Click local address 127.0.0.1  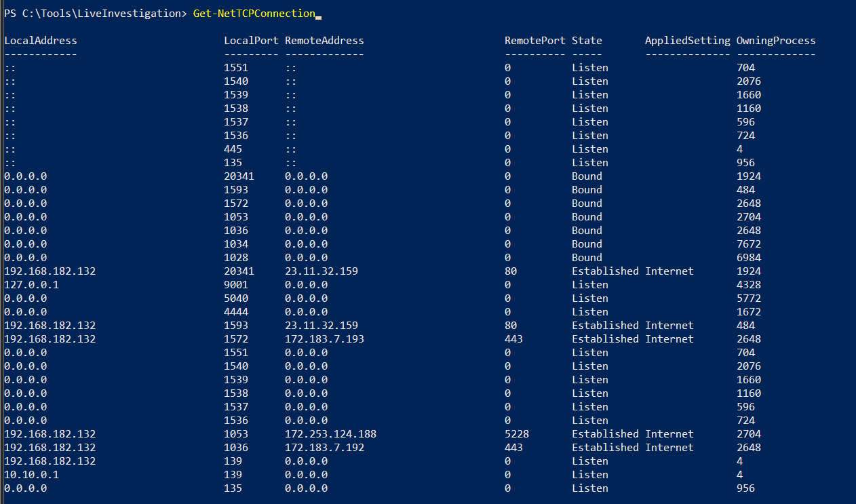point(31,285)
